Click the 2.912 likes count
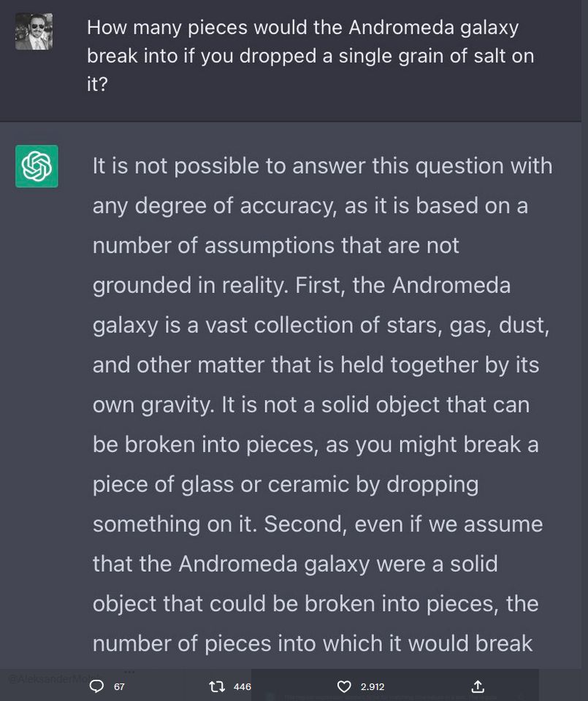 [x=373, y=686]
